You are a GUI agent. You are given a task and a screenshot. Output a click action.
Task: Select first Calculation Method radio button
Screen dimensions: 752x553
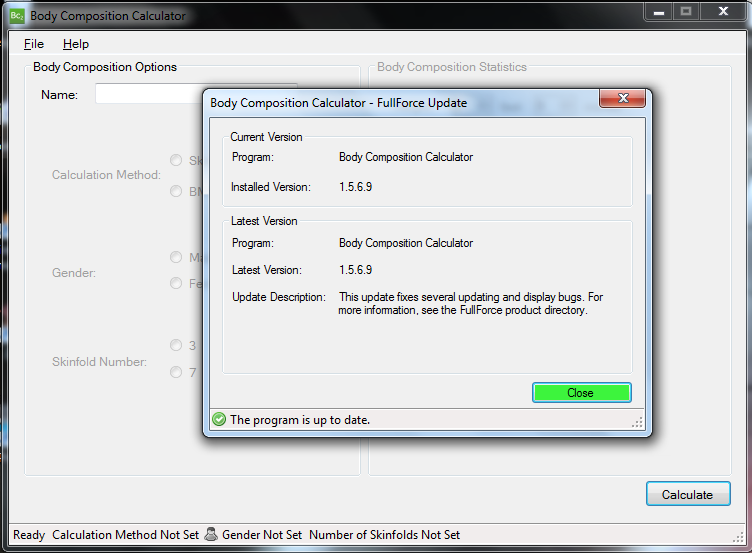tap(176, 160)
